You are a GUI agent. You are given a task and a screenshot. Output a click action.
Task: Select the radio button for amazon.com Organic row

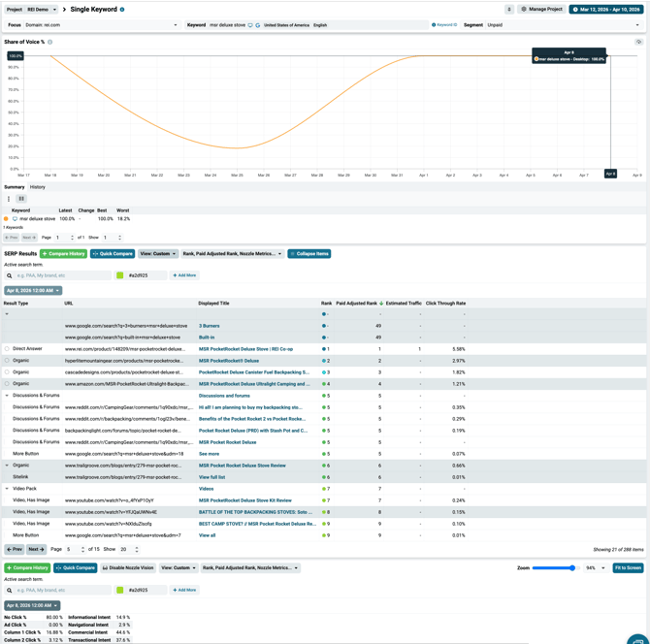click(x=7, y=384)
